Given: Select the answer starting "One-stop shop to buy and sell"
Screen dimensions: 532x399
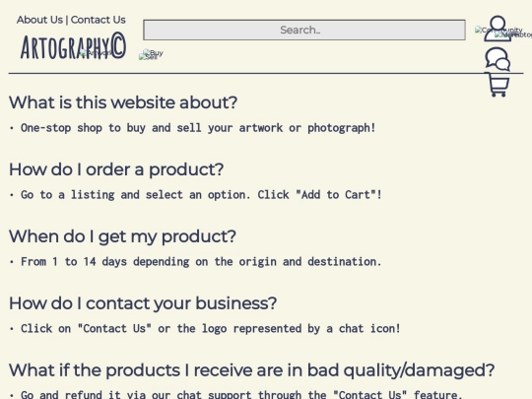Looking at the screenshot, I should (198, 128).
